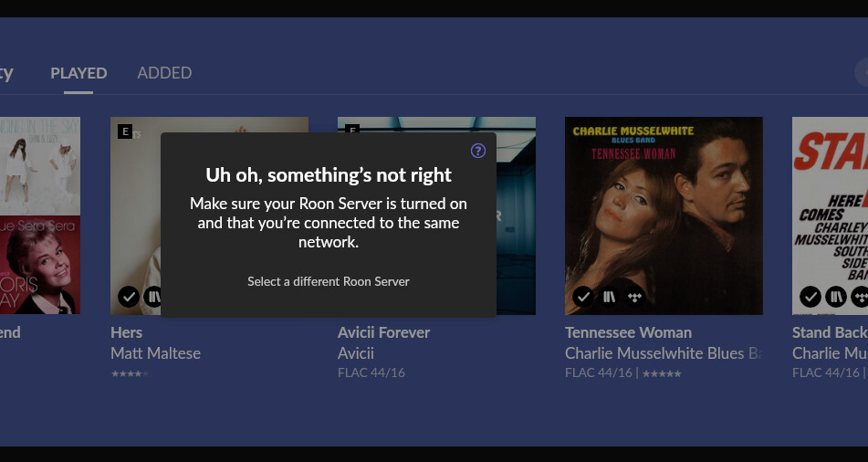Click the library icon on Tennessee Woman cover
The width and height of the screenshot is (868, 462).
609,297
